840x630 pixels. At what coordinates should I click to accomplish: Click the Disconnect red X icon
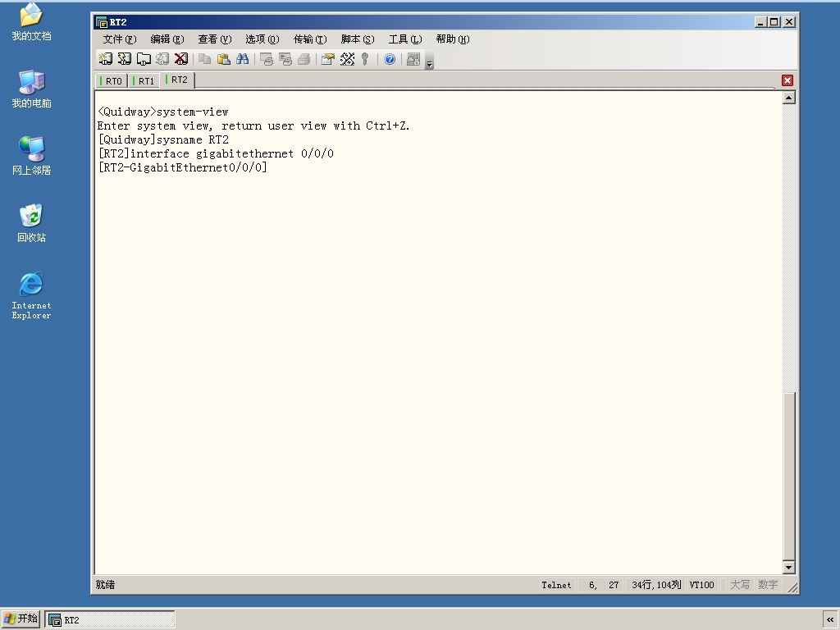[x=181, y=59]
